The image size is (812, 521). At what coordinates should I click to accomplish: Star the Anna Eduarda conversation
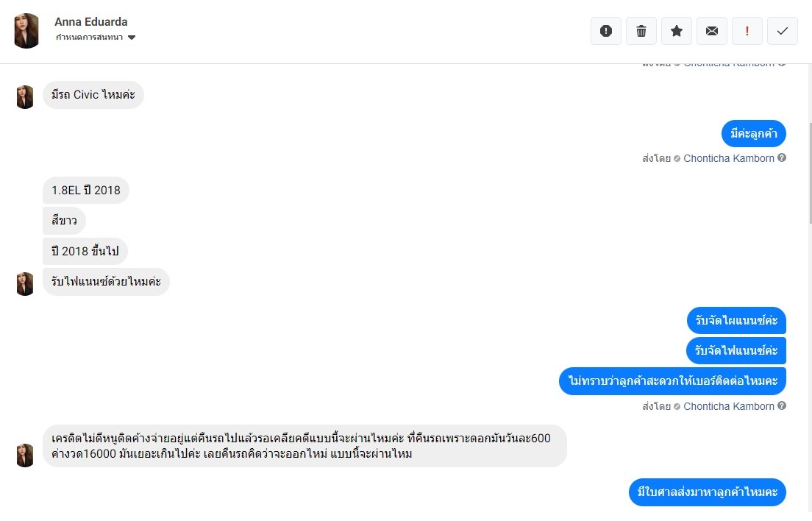677,31
